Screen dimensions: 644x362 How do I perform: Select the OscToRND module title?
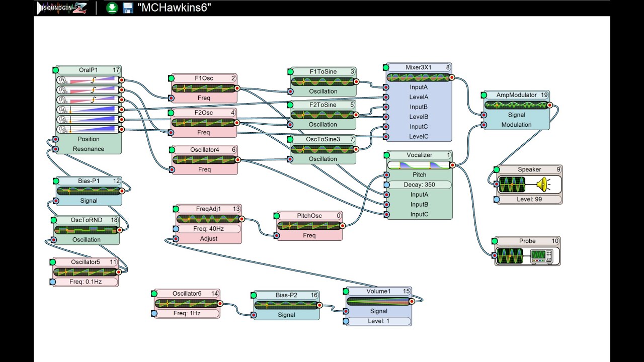(x=87, y=220)
